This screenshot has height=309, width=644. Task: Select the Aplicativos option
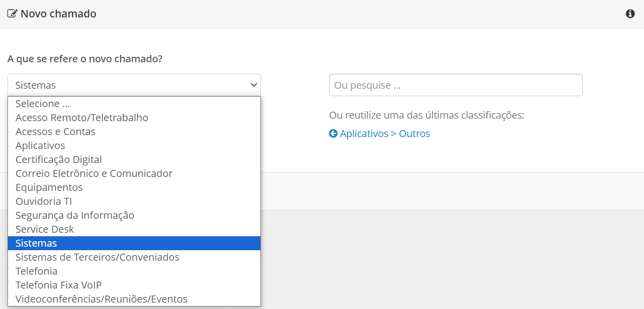[40, 146]
